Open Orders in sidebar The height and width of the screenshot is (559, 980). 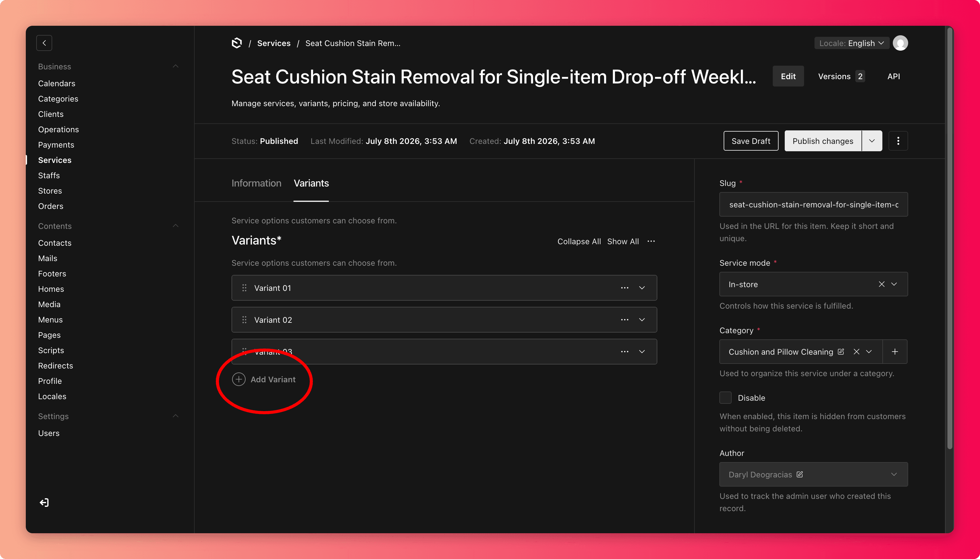point(51,206)
